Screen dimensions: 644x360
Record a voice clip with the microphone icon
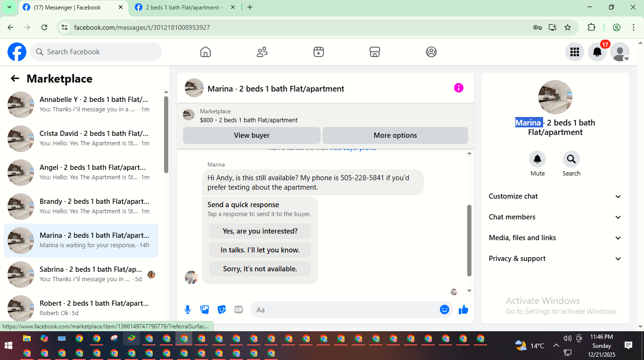[188, 310]
